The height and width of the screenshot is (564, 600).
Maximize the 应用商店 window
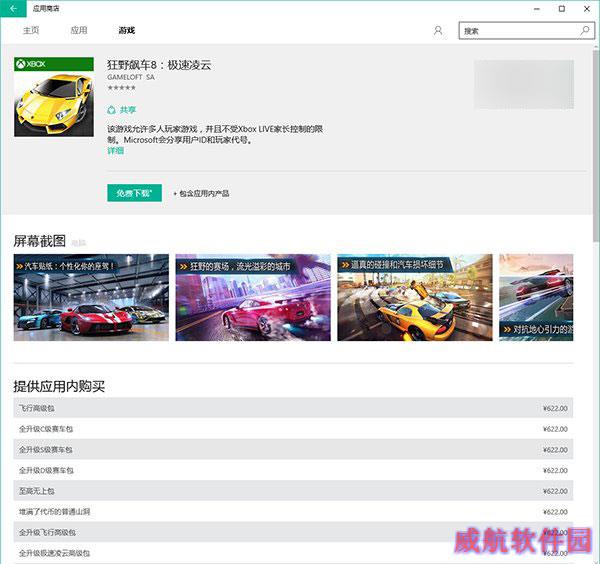562,8
